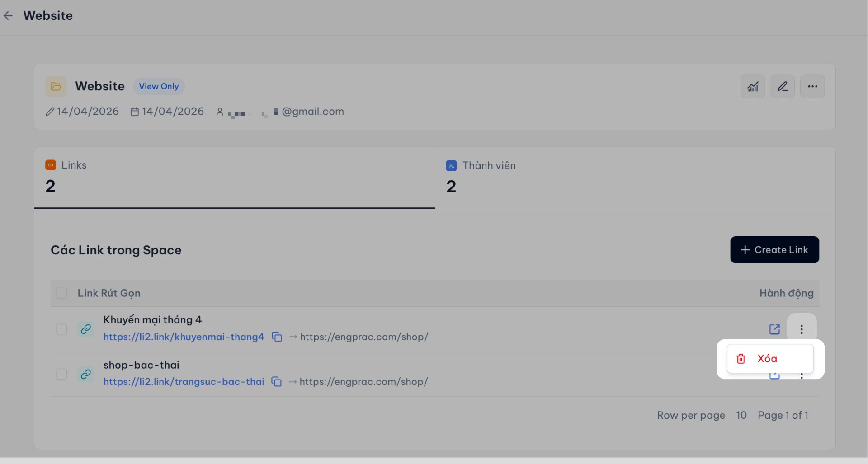
Task: Open Khuyến mại tháng 4 row's kebab menu
Action: (802, 329)
